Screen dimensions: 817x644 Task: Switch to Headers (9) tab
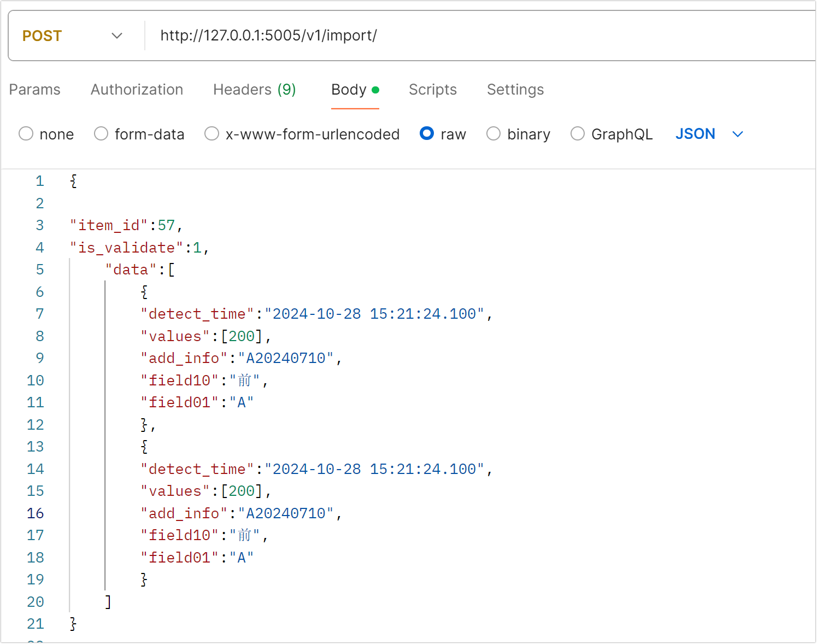tap(255, 90)
